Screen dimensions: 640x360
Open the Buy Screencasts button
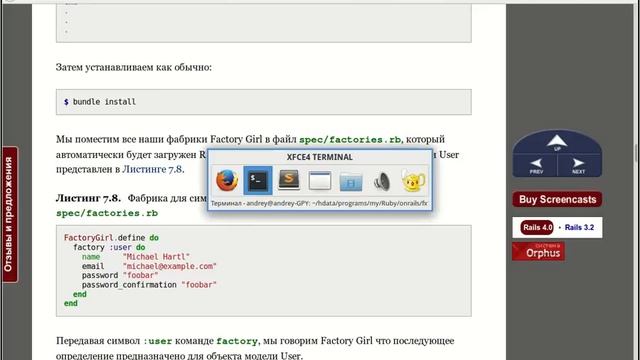coord(557,200)
